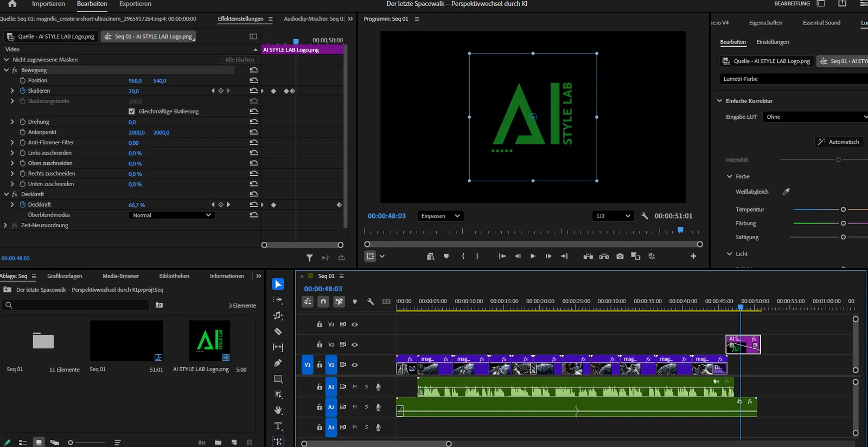Expand Zeit-Neuzuordnung effect
Image resolution: width=868 pixels, height=447 pixels.
click(5, 225)
